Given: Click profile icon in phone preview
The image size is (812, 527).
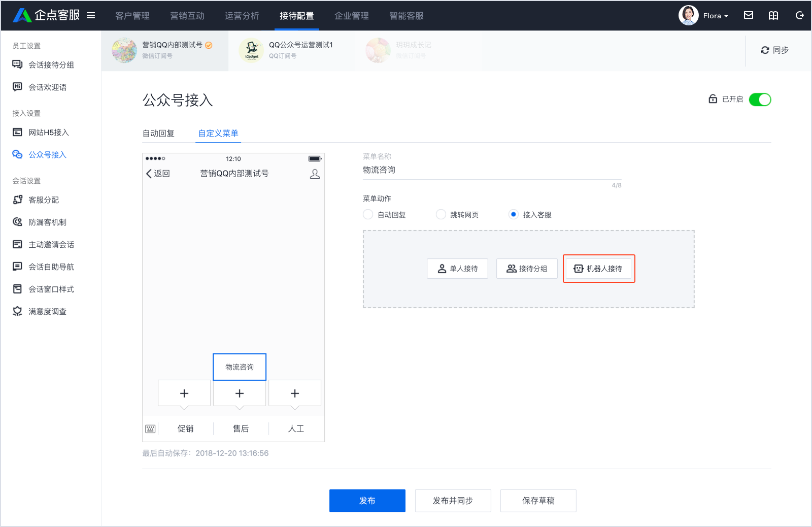Looking at the screenshot, I should (x=315, y=174).
